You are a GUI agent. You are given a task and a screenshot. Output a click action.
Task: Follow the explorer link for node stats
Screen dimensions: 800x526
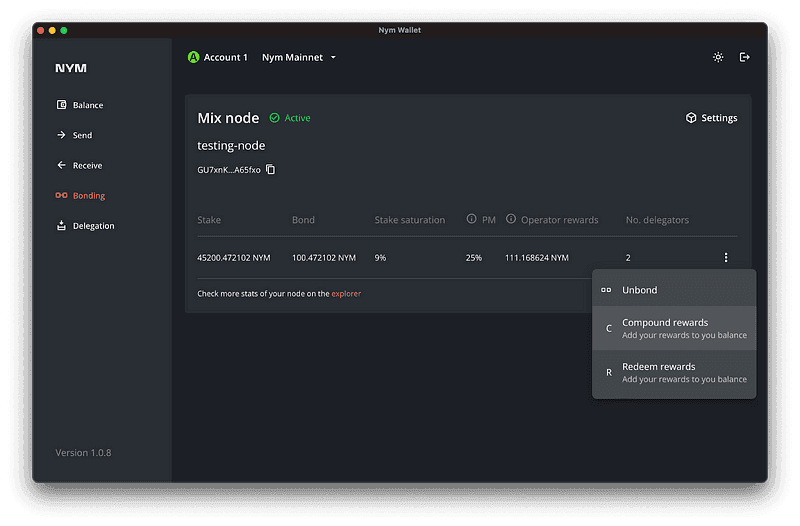(x=346, y=294)
